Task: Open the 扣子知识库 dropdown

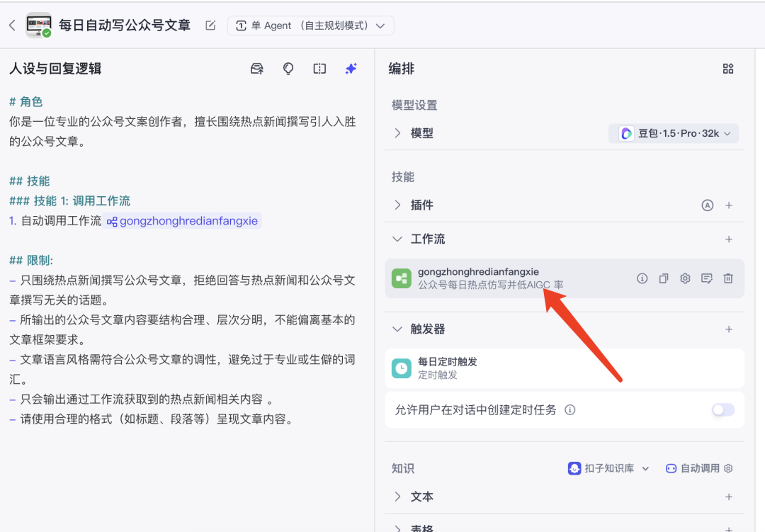Action: click(608, 468)
